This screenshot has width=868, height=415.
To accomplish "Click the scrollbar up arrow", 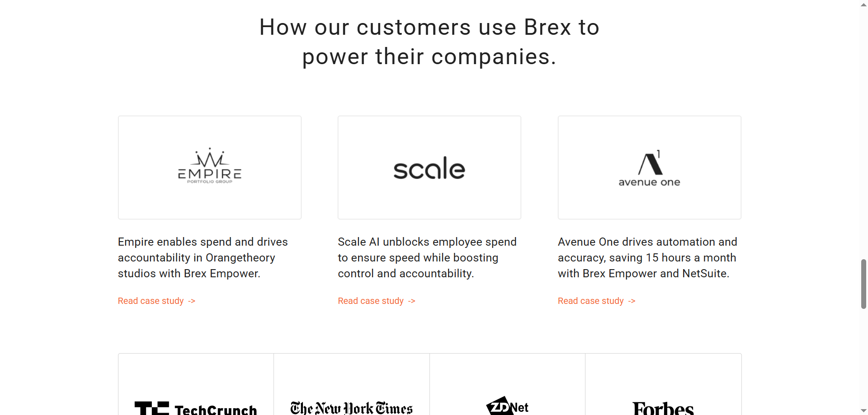I will [x=863, y=4].
